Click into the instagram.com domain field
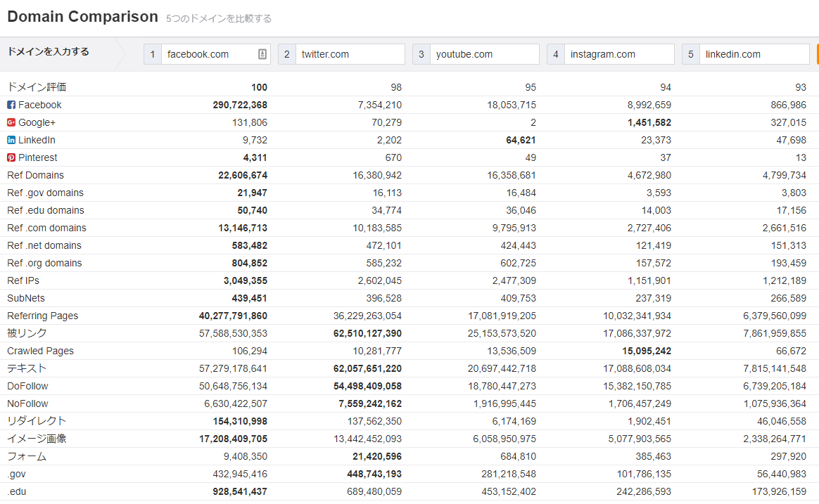Image resolution: width=819 pixels, height=504 pixels. click(618, 54)
